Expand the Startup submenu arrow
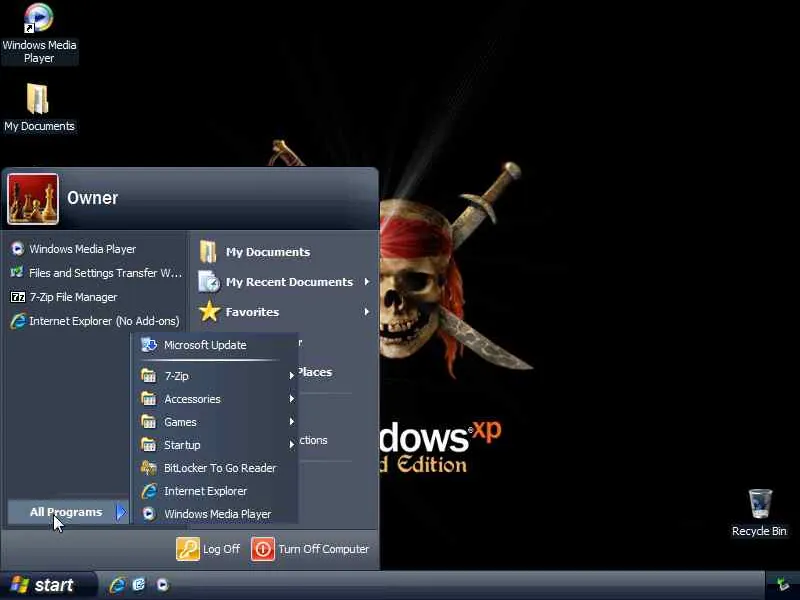Screen dimensions: 800x600 pyautogui.click(x=291, y=445)
